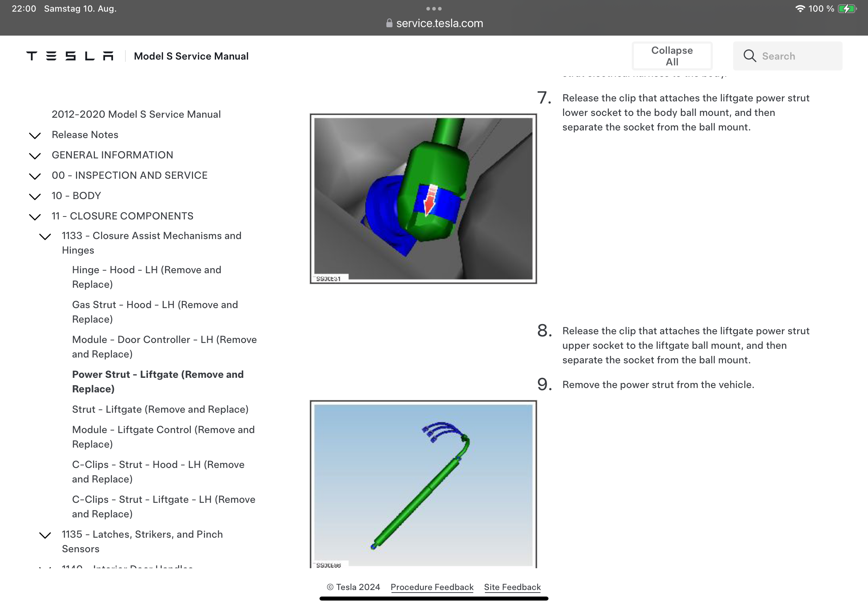The width and height of the screenshot is (868, 606).
Task: Select 1135 - Latches, Strikers, and Pinch Sensors
Action: click(x=142, y=541)
